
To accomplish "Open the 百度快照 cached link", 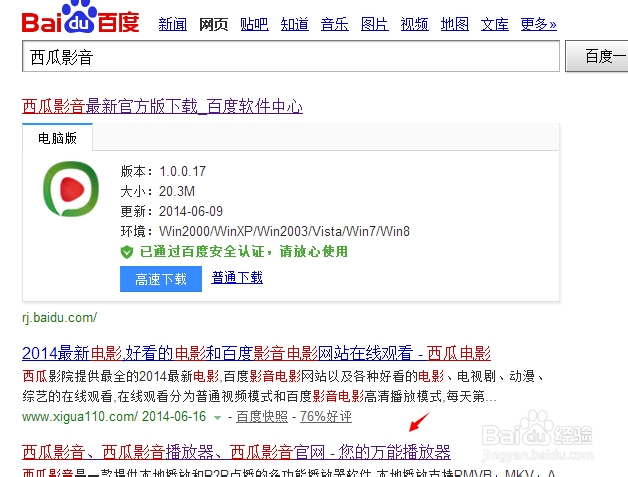I will (x=262, y=417).
